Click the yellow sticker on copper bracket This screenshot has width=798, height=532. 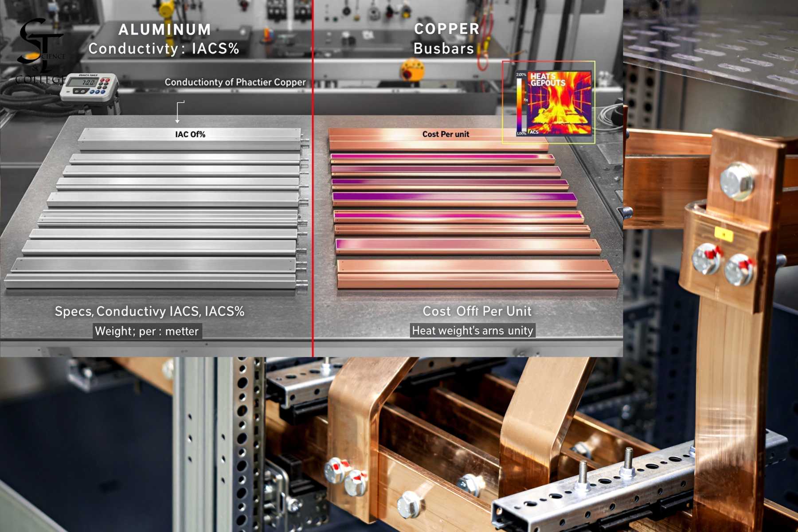(724, 234)
